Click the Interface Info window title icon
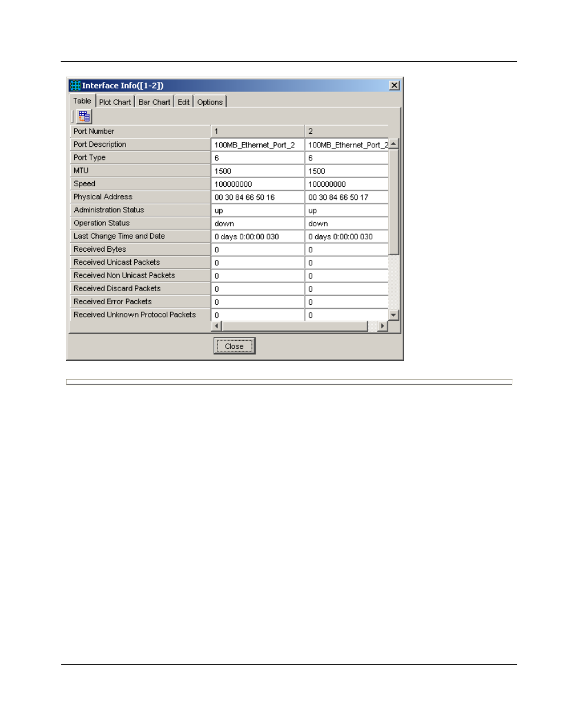Screen dimensions: 562x728 tap(75, 85)
